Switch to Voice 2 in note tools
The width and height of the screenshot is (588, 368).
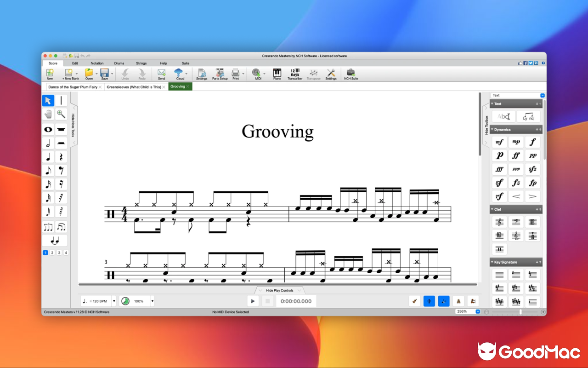point(52,253)
